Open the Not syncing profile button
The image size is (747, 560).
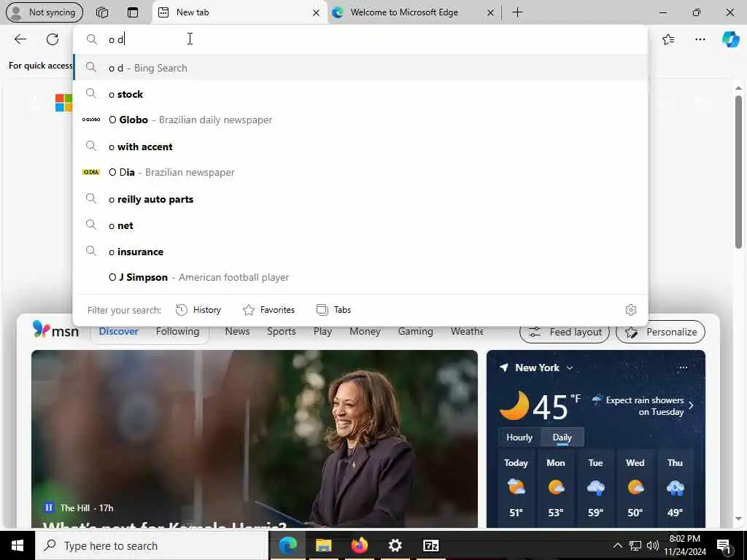[44, 12]
